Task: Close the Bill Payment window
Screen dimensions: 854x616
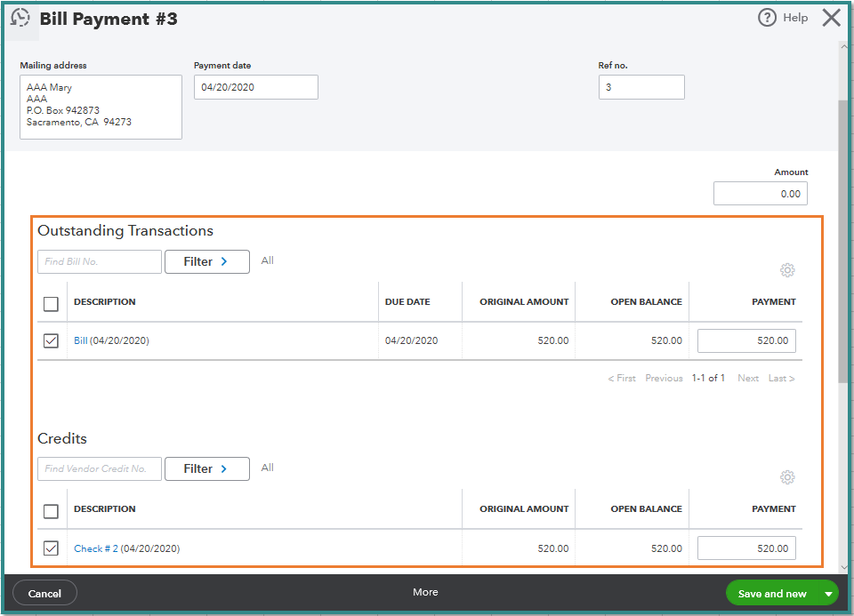Action: (x=831, y=18)
